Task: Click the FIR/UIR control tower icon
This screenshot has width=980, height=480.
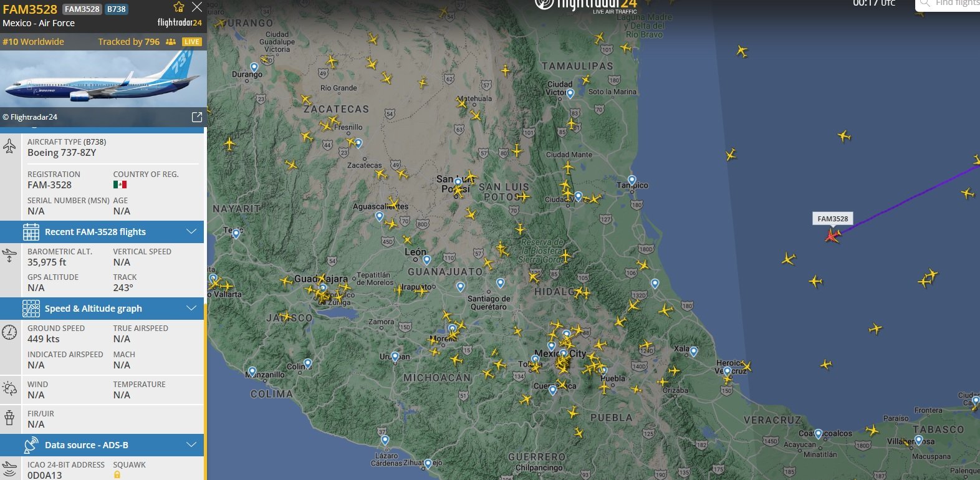Action: (9, 418)
